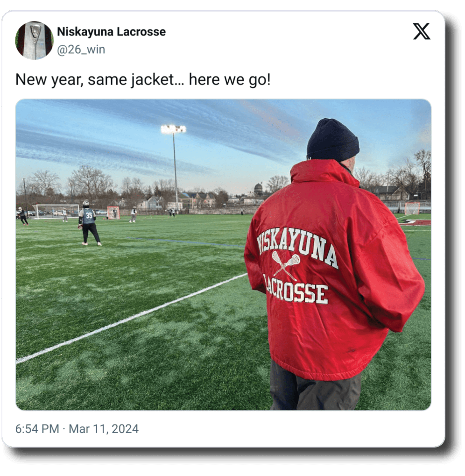The height and width of the screenshot is (476, 465).
Task: Open the attached lacrosse field photo
Action: tap(223, 255)
